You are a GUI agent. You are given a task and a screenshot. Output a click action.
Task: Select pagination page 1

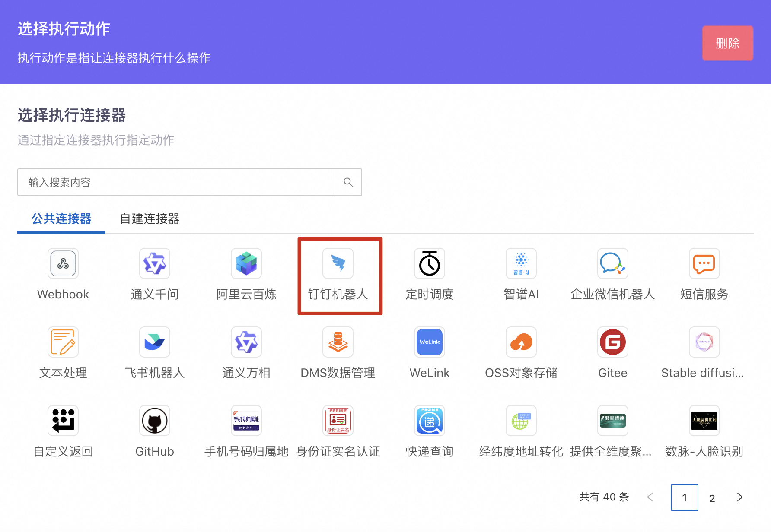[x=685, y=497]
